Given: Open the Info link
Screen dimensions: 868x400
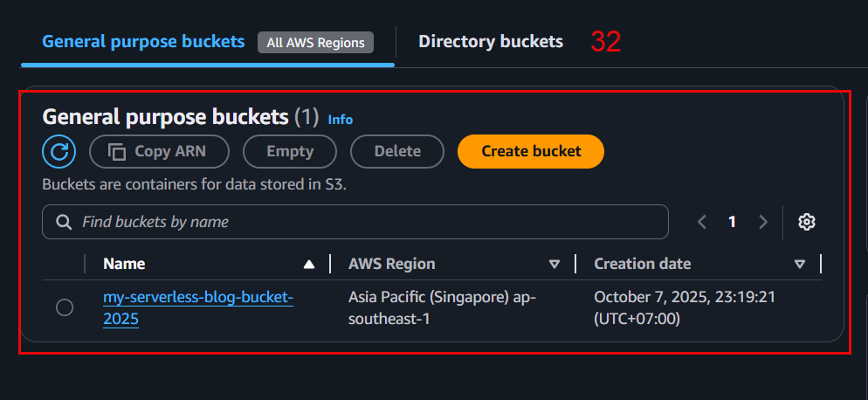Looking at the screenshot, I should pyautogui.click(x=341, y=119).
